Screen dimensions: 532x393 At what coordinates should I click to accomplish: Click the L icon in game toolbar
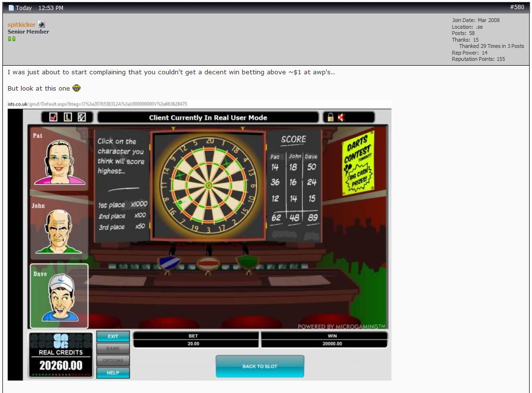(x=68, y=117)
